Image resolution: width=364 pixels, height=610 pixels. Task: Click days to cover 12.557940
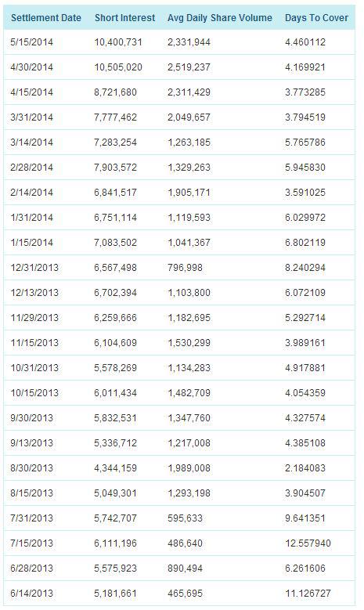pos(308,543)
